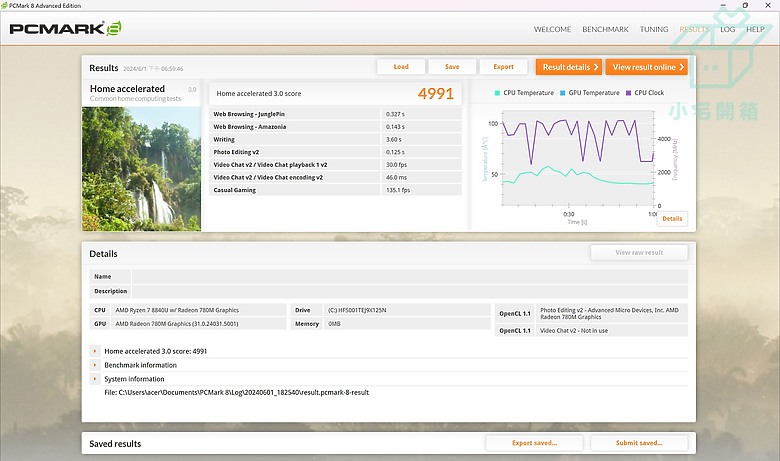Click CPU Clock legend swatch
The width and height of the screenshot is (780, 461).
pyautogui.click(x=628, y=93)
